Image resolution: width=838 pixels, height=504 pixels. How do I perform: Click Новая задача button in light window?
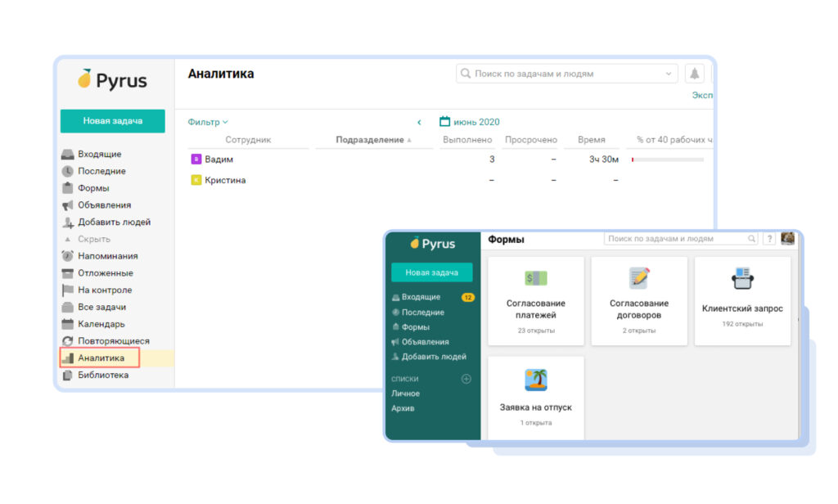point(113,121)
